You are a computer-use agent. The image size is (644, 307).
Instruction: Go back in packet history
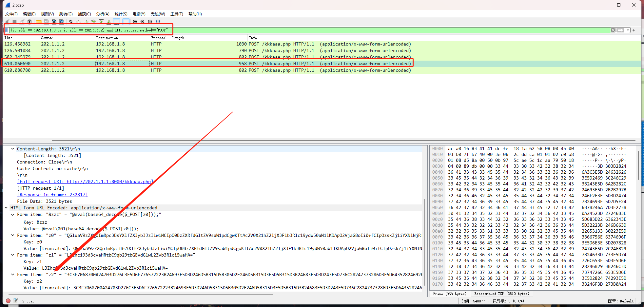click(79, 22)
